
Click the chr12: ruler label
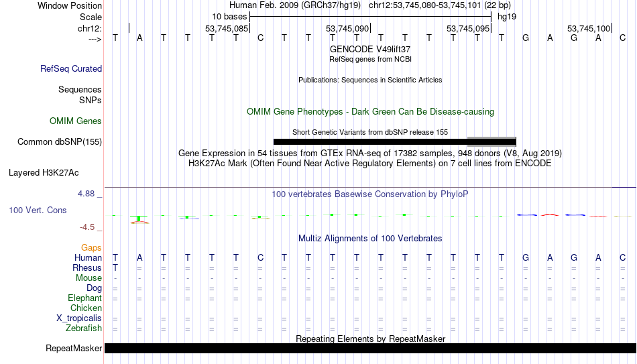tap(90, 28)
